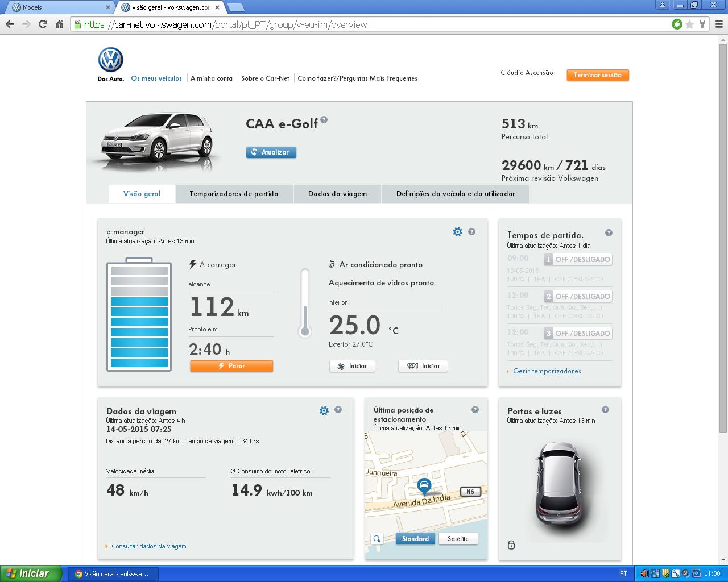Switch map to Satélite view
The height and width of the screenshot is (582, 728).
(458, 539)
